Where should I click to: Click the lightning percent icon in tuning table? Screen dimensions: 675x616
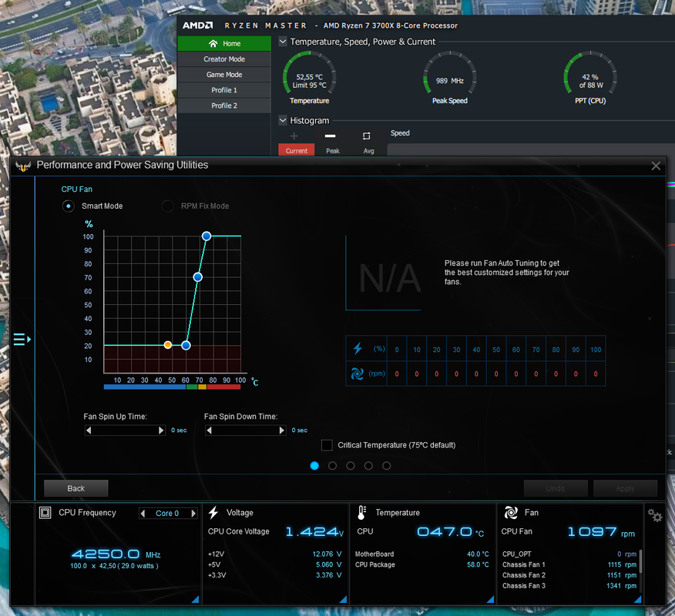point(358,348)
